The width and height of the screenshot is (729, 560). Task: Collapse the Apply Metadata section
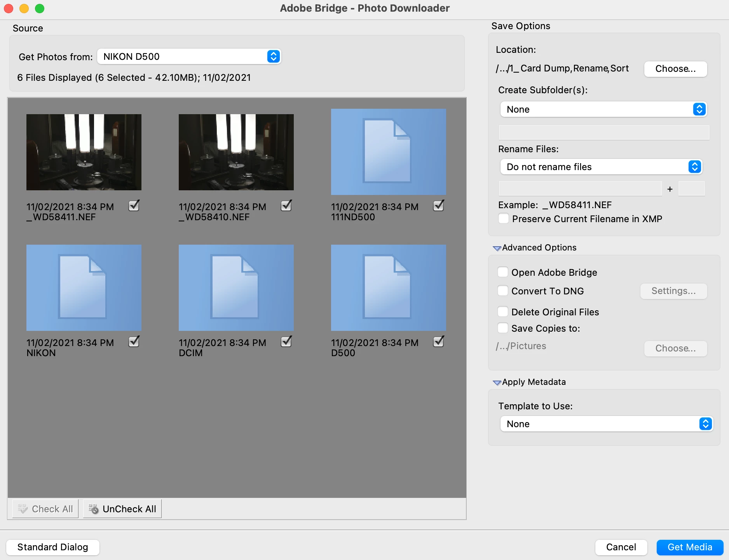coord(497,383)
